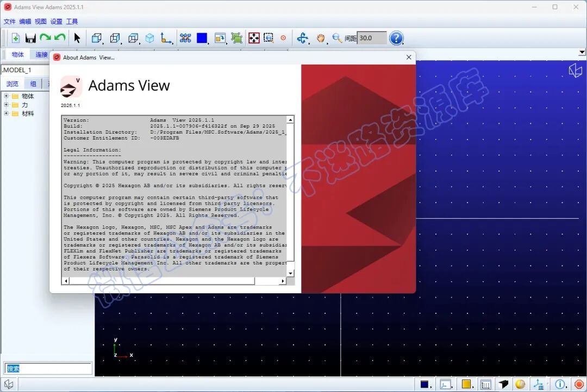
Task: Open Help with the blue question mark icon
Action: click(396, 38)
